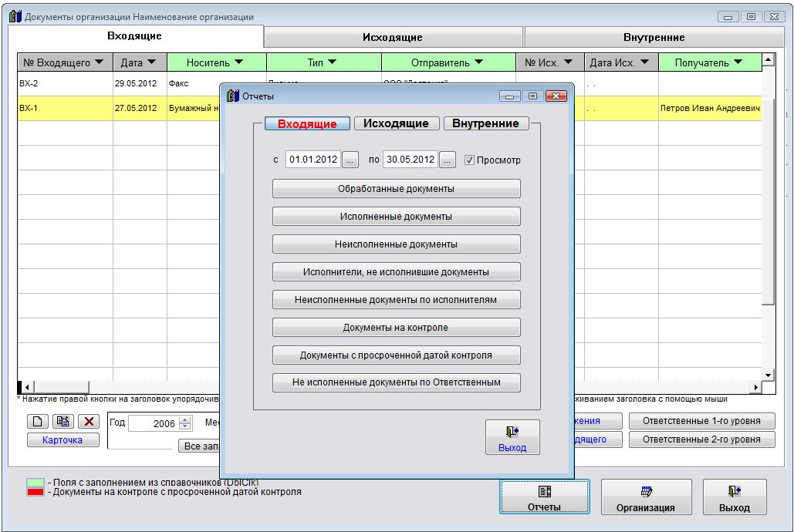Click the red X delete record button
Viewport: 794px width, 532px height.
tap(89, 421)
